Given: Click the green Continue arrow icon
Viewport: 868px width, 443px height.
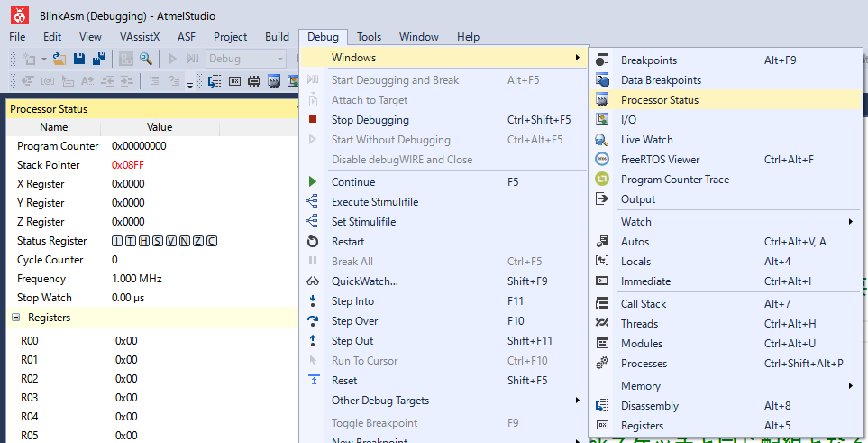Looking at the screenshot, I should click(x=313, y=182).
